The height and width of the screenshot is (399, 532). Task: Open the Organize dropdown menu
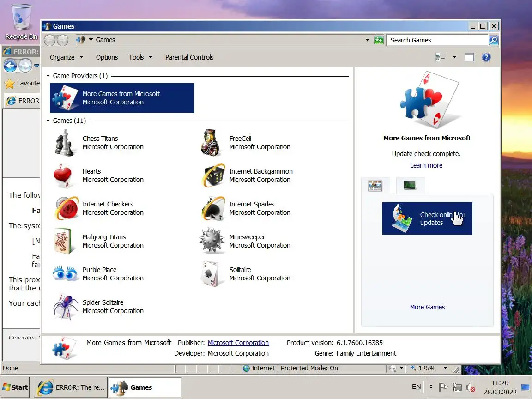click(66, 57)
